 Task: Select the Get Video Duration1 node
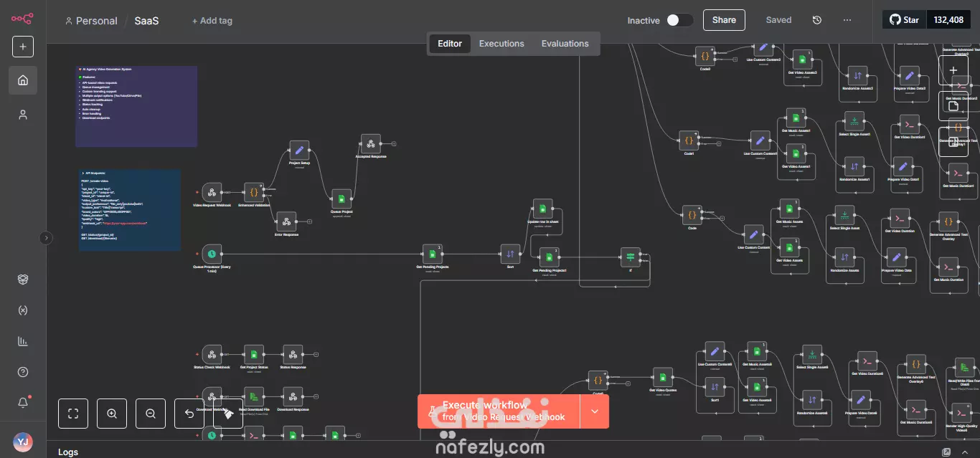pos(909,125)
